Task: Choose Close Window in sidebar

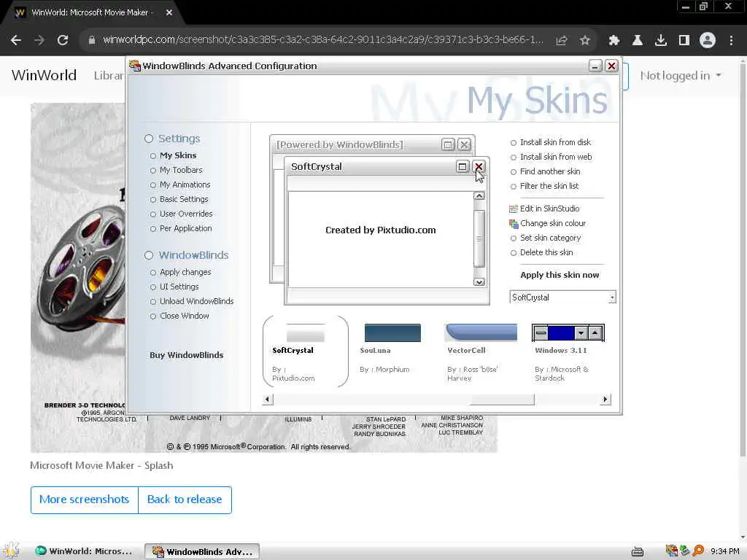Action: 179,316
